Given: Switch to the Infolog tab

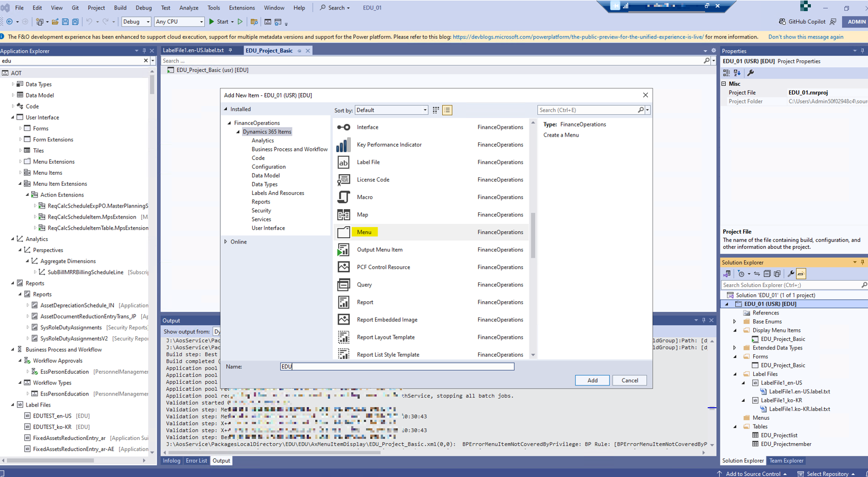Looking at the screenshot, I should point(171,461).
